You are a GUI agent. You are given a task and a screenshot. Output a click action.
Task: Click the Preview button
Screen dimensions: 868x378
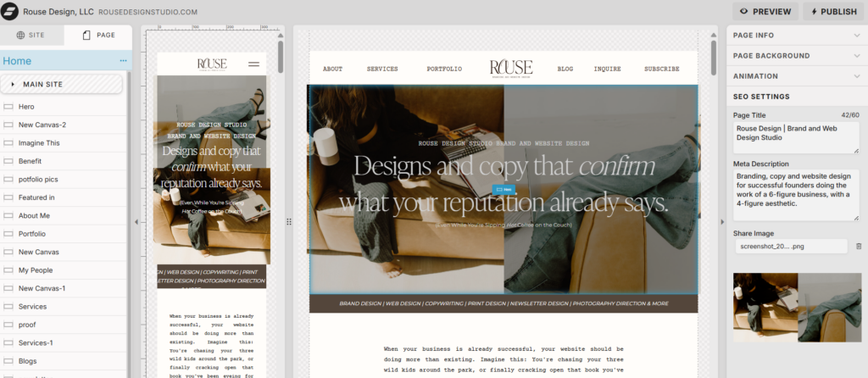pyautogui.click(x=765, y=12)
